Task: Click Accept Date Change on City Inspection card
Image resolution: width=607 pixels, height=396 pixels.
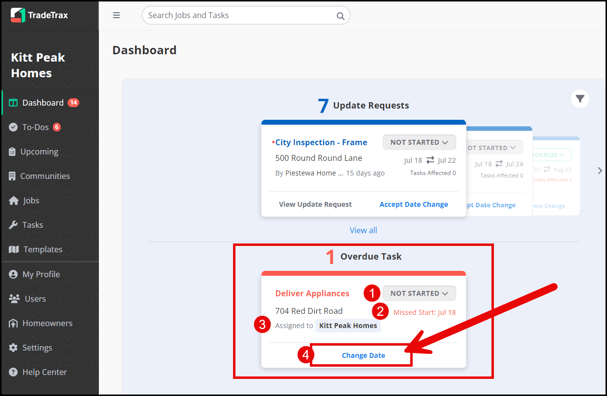Action: (x=413, y=204)
